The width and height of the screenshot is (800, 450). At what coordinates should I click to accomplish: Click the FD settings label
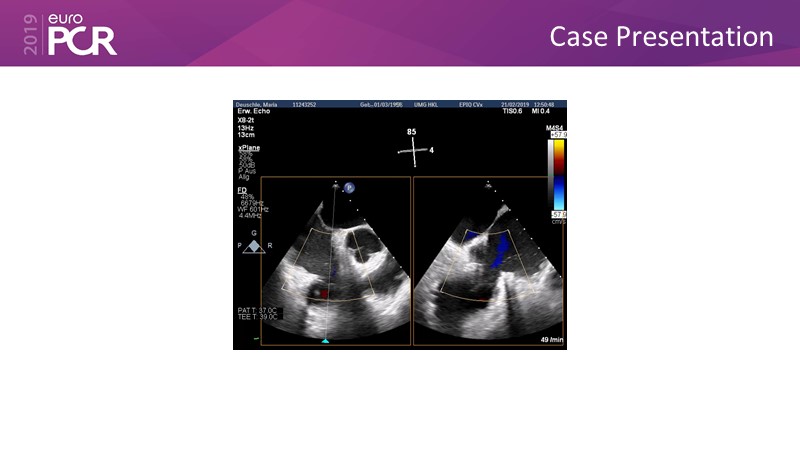[x=242, y=188]
